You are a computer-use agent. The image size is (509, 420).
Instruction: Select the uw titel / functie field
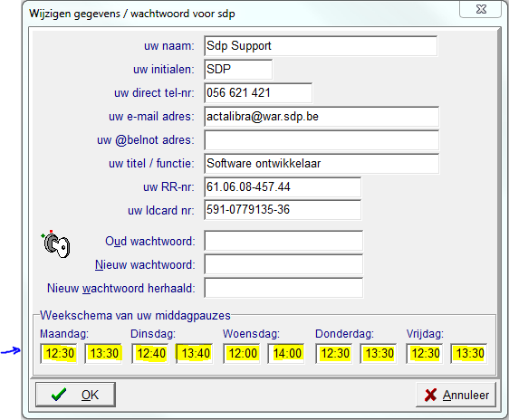tap(322, 164)
